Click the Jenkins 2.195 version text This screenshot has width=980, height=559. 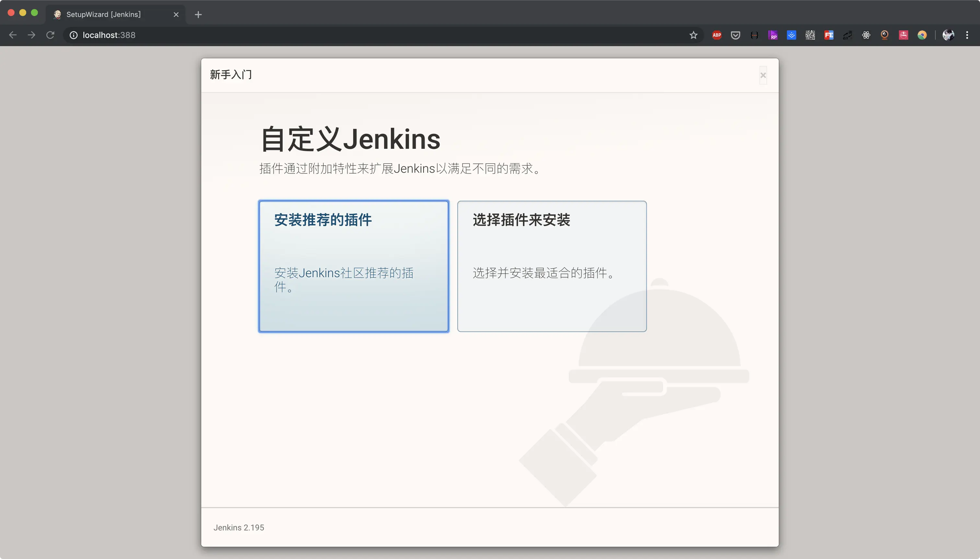239,528
